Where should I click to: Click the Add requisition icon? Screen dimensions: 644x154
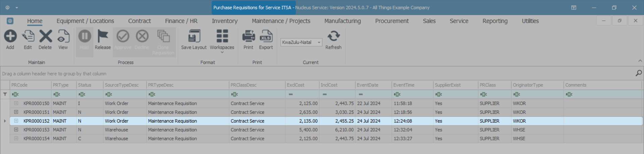[x=10, y=36]
